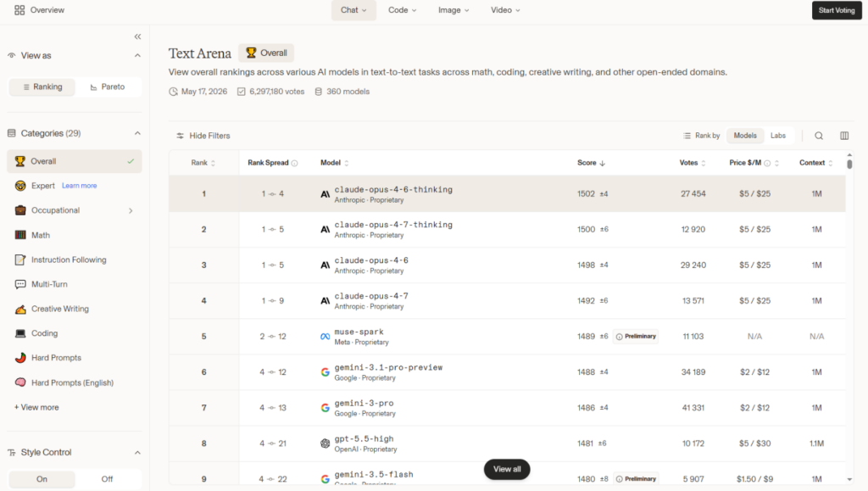Image resolution: width=868 pixels, height=491 pixels.
Task: Select the Math category
Action: pyautogui.click(x=75, y=235)
